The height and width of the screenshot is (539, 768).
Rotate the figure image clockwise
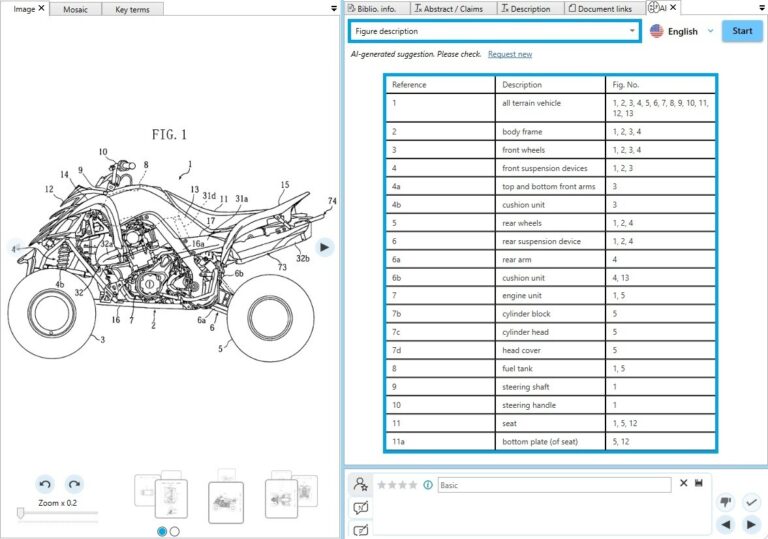(x=74, y=483)
